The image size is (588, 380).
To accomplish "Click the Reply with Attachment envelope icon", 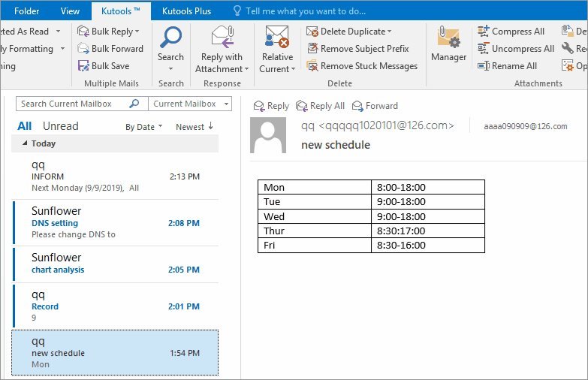I will [x=222, y=38].
